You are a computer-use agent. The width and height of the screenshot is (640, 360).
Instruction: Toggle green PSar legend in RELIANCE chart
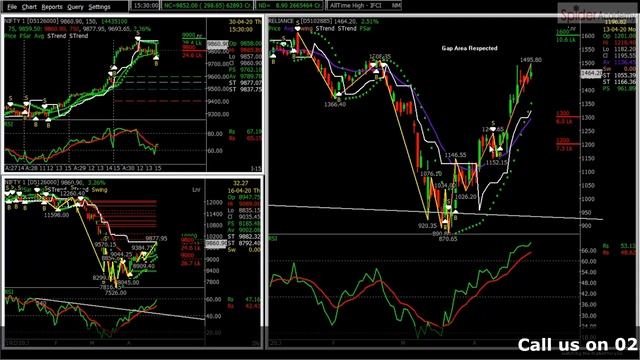click(365, 29)
